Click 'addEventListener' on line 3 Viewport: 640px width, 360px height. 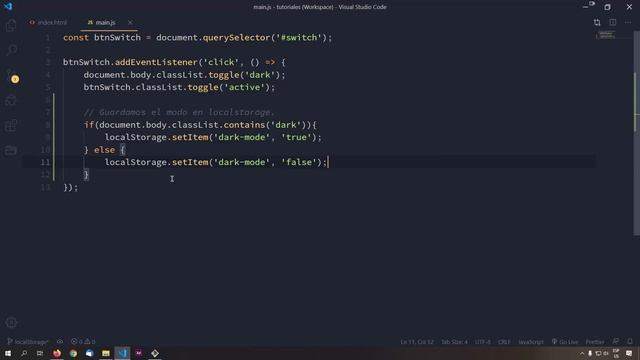pyautogui.click(x=156, y=62)
